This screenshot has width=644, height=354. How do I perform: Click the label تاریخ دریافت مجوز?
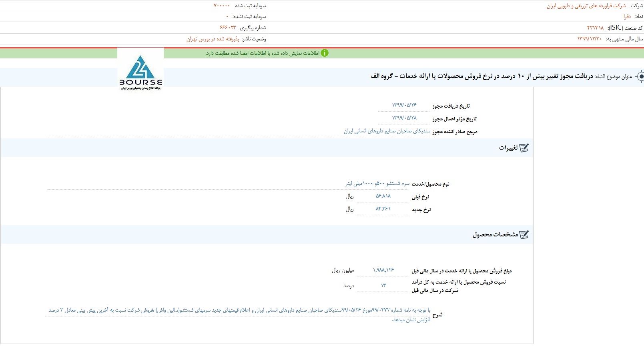tap(451, 106)
